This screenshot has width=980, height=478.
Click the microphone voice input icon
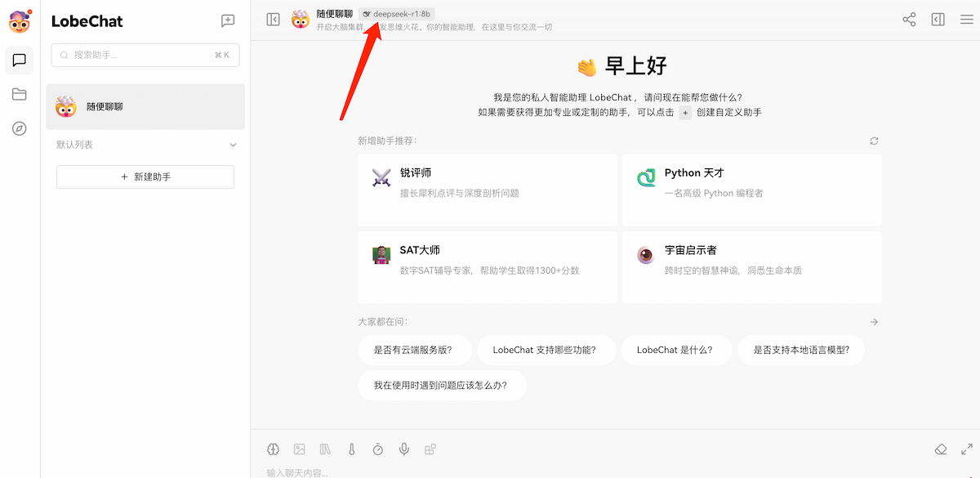404,449
